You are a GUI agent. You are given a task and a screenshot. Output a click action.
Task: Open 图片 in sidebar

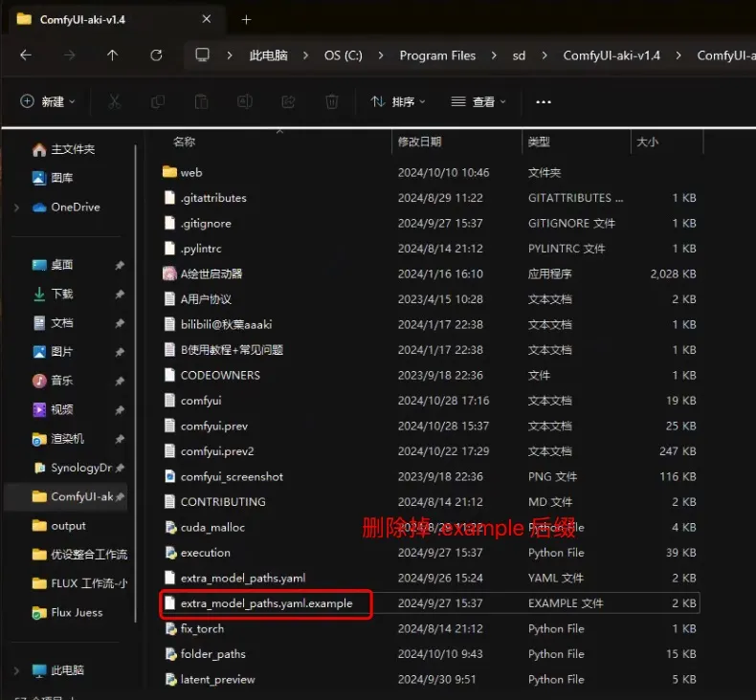53,352
